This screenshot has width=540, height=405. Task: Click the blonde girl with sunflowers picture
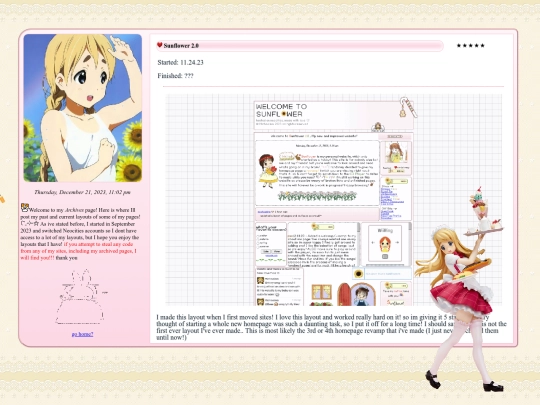83,108
